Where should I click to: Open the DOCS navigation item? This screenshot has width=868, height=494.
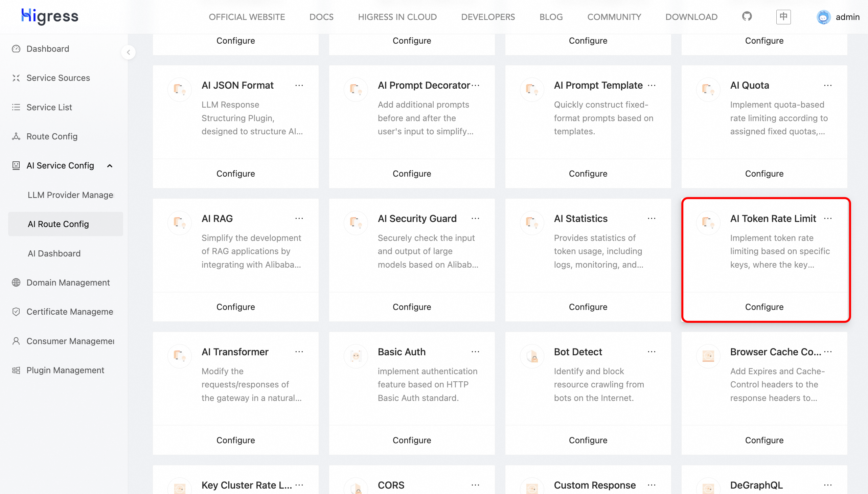[321, 17]
